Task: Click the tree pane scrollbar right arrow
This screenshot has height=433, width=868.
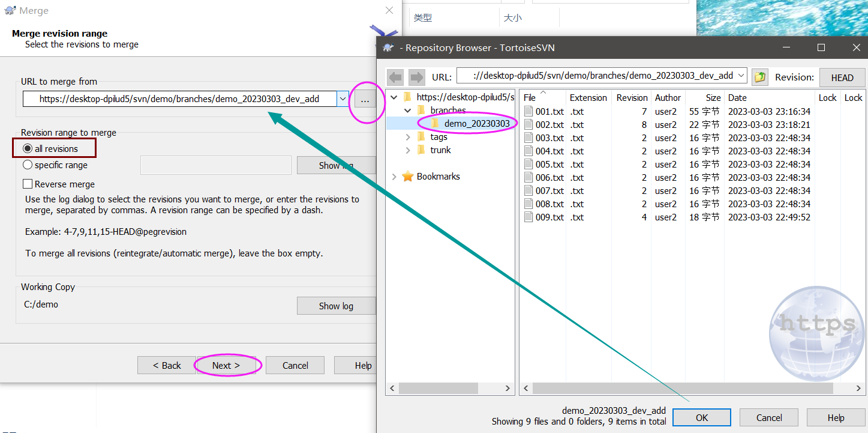Action: point(507,389)
